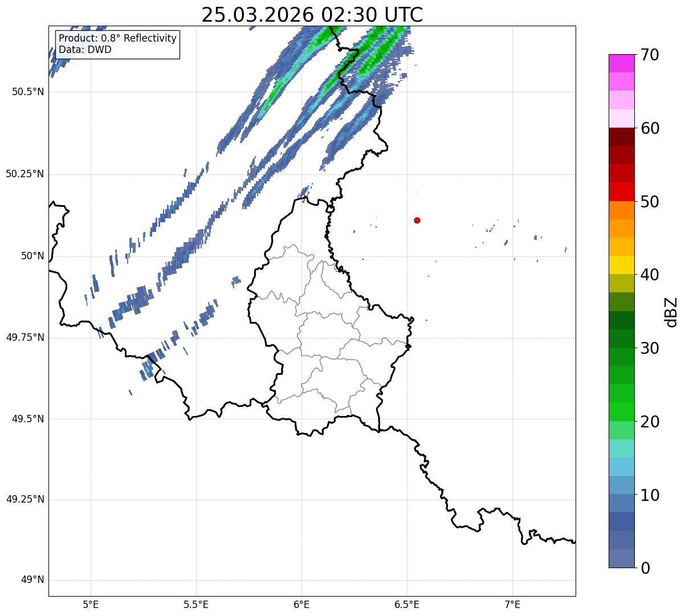Image resolution: width=685 pixels, height=616 pixels.
Task: Click the '50.5°N' latitude label
Action: click(28, 92)
